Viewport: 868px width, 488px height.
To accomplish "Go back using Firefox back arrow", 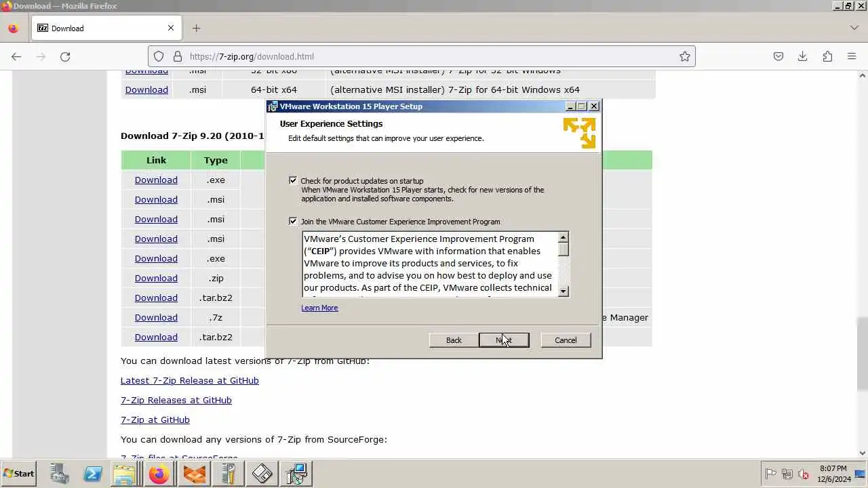I will point(16,56).
